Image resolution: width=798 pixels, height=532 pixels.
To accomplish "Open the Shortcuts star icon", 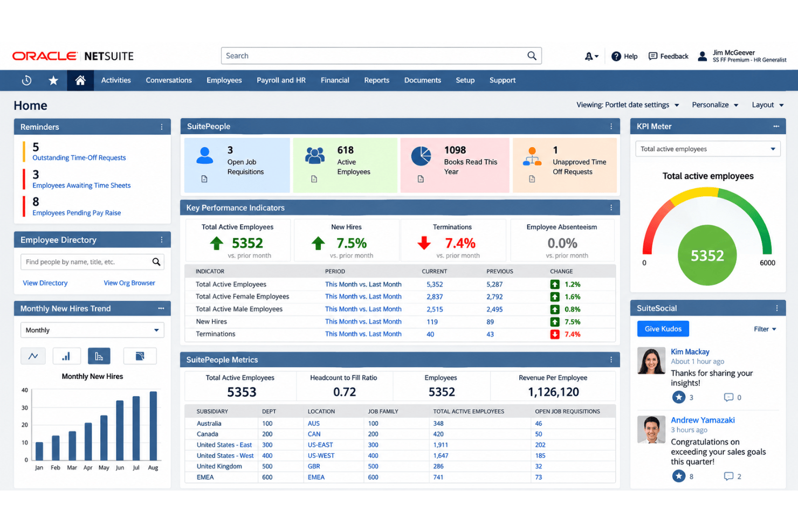I will click(x=53, y=80).
